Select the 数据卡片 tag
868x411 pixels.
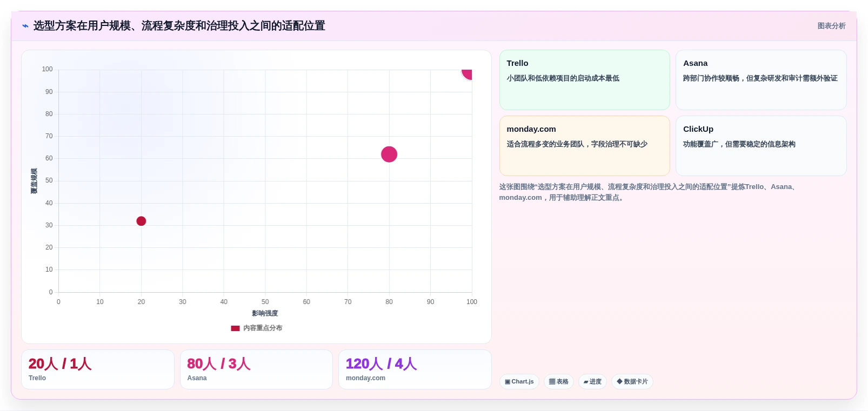[x=632, y=382]
